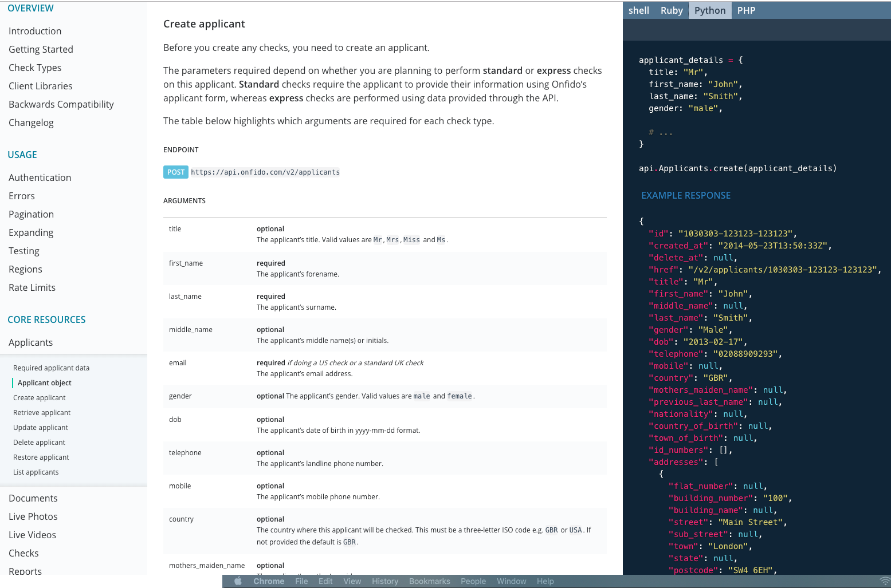Screen dimensions: 891x588
Task: View the Required applicant data page
Action: pyautogui.click(x=51, y=368)
